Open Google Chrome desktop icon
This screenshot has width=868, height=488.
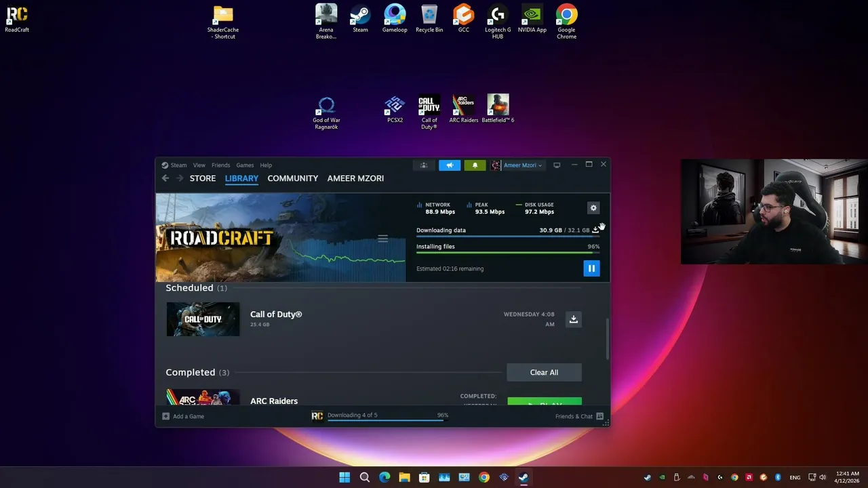pyautogui.click(x=567, y=22)
